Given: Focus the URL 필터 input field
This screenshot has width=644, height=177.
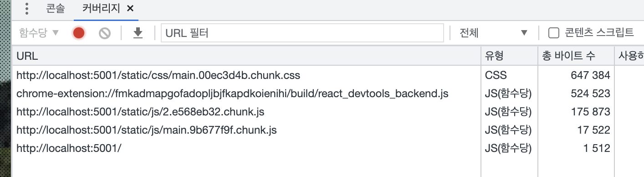Looking at the screenshot, I should (302, 33).
